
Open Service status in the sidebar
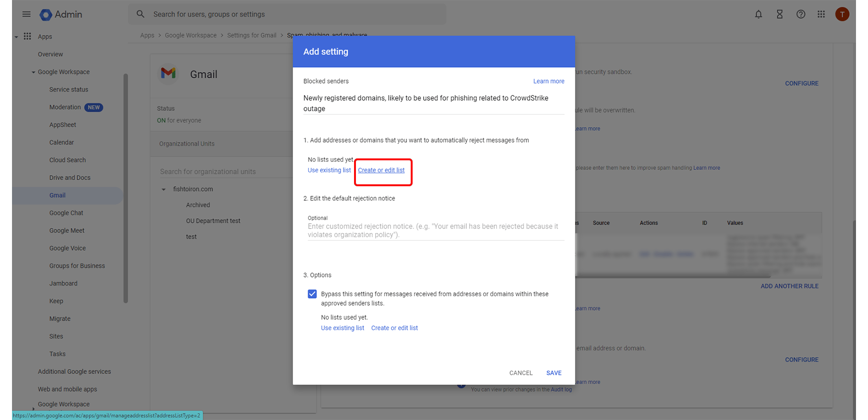[69, 89]
